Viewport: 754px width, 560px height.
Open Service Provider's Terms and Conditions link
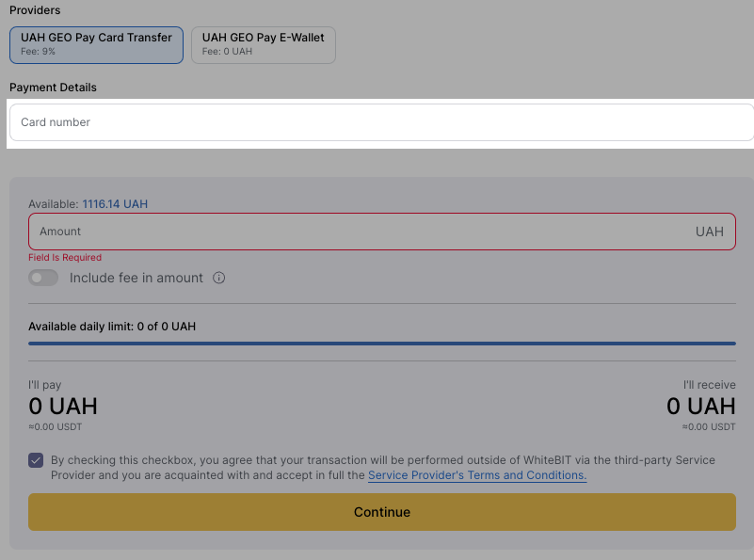477,475
